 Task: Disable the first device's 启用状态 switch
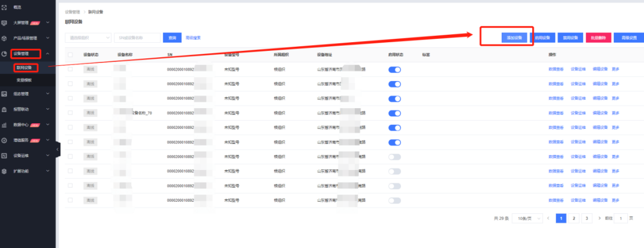pos(395,69)
